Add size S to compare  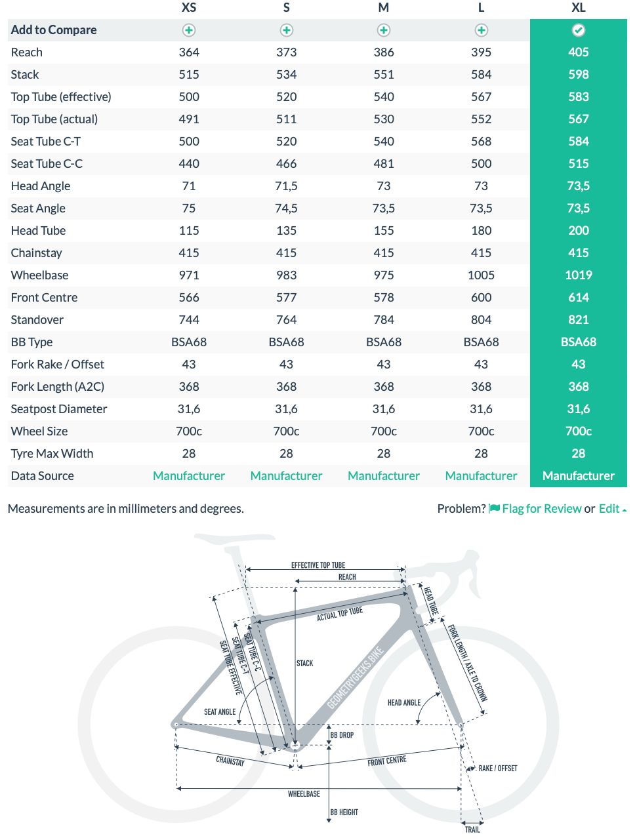[x=287, y=30]
